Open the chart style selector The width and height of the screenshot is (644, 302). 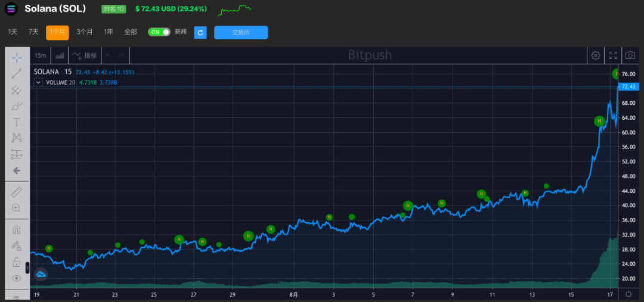click(x=60, y=55)
